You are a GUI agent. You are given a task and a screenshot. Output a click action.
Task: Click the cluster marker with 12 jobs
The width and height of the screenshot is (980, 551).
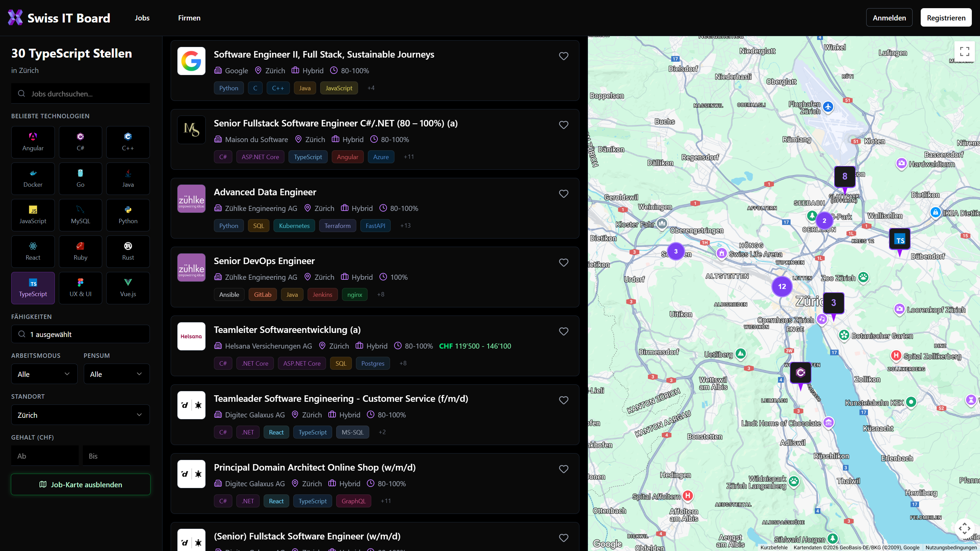pos(781,287)
